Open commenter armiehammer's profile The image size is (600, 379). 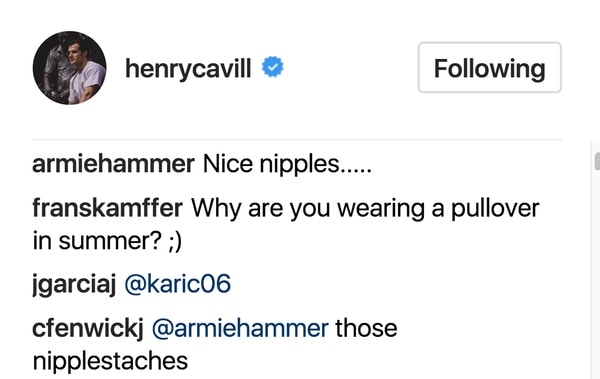coord(113,164)
